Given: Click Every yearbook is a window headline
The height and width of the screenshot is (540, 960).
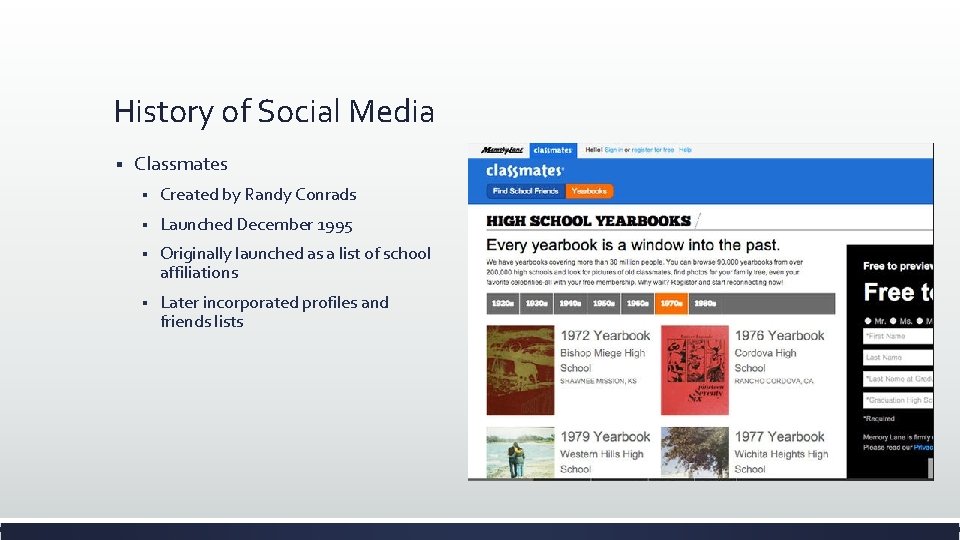Looking at the screenshot, I should pyautogui.click(x=633, y=245).
